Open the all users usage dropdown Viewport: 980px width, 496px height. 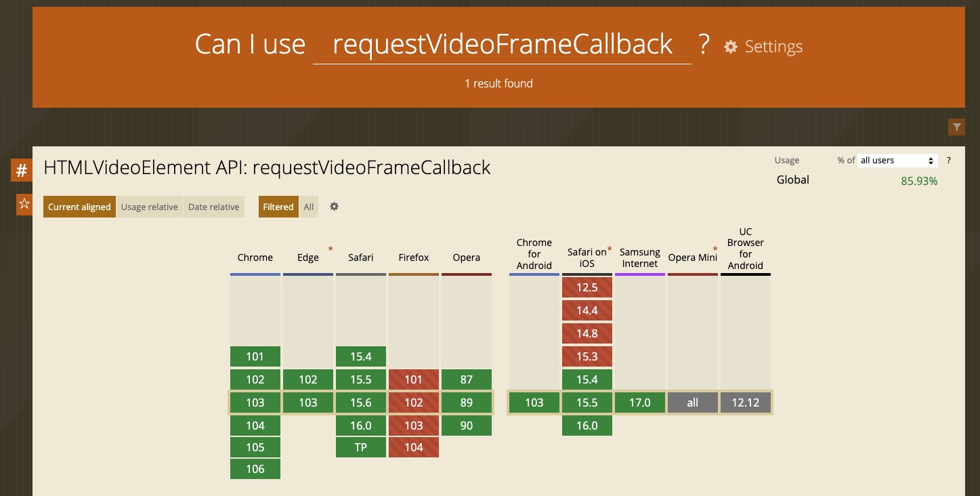coord(897,161)
